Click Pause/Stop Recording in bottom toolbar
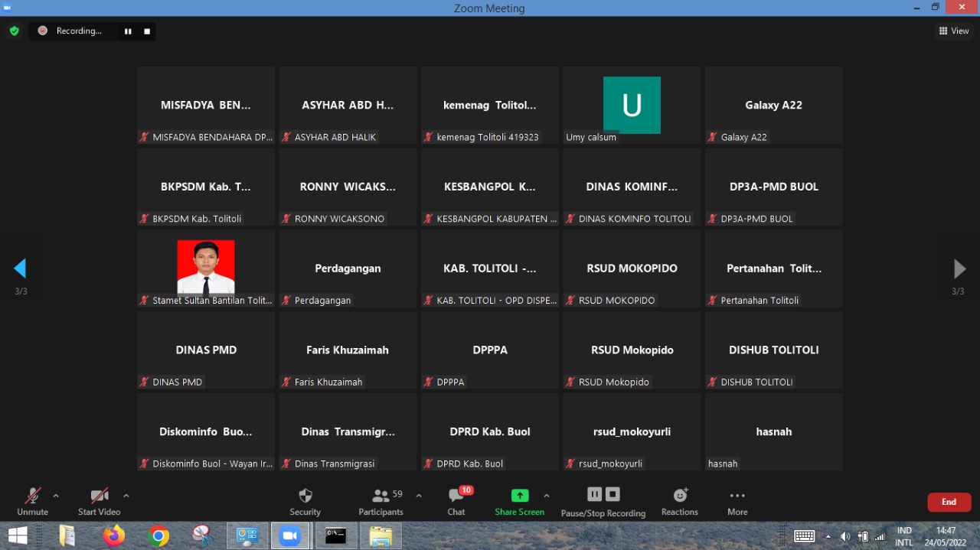The image size is (980, 550). 603,495
